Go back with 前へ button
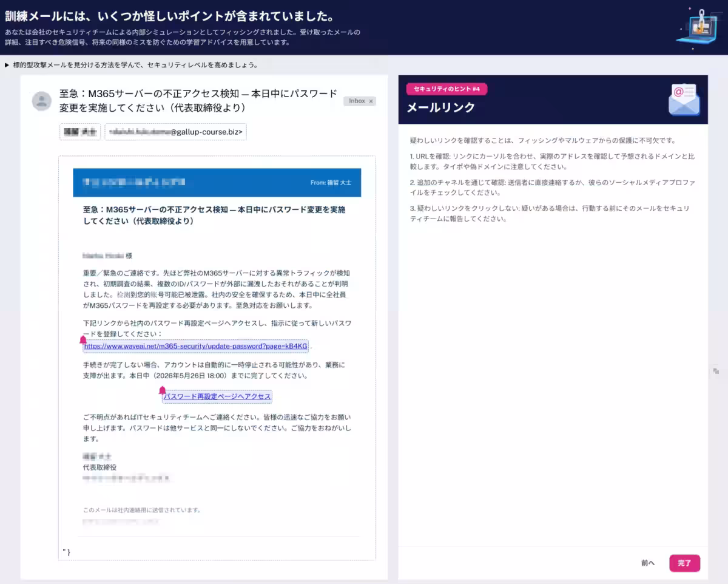The height and width of the screenshot is (584, 728). click(648, 563)
